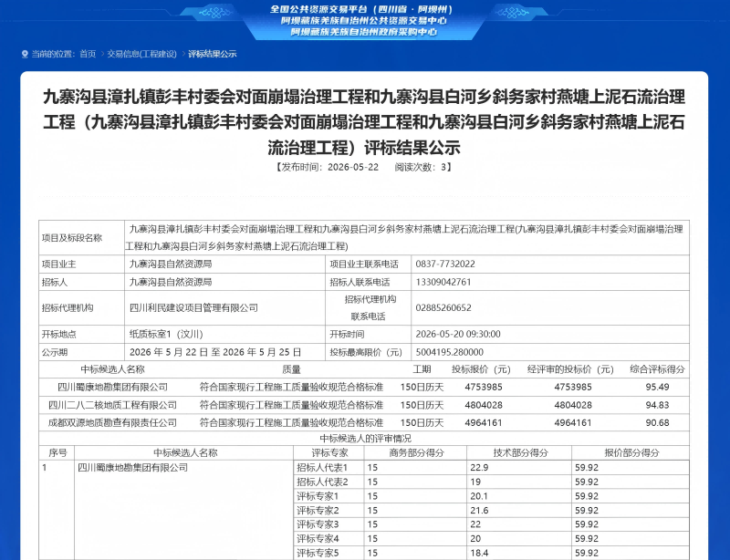Click 纸质标室1 (汶川) cell
The height and width of the screenshot is (560, 730).
tap(224, 334)
